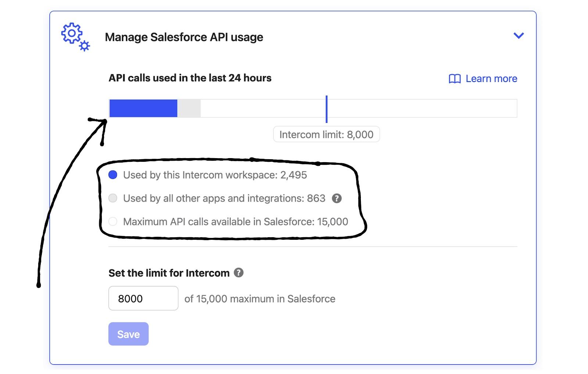Click the grey other-apps usage bar segment
Viewport: 588px width, 374px height.
pos(189,108)
